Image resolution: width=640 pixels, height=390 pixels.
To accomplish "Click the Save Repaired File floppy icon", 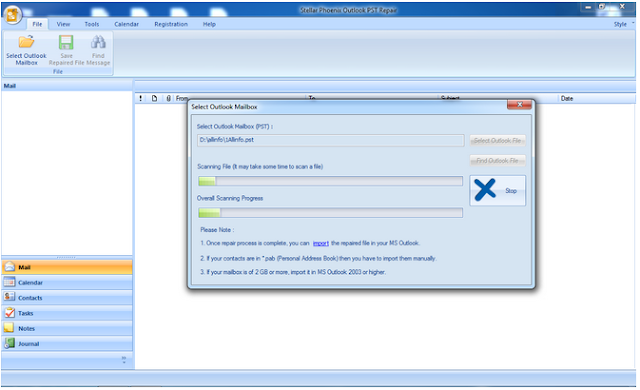I will [66, 42].
